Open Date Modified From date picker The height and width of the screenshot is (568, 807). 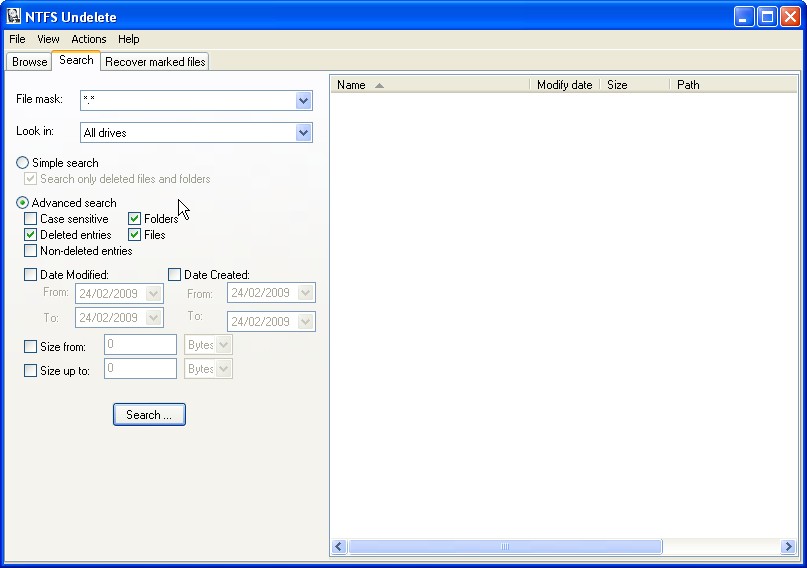(153, 294)
